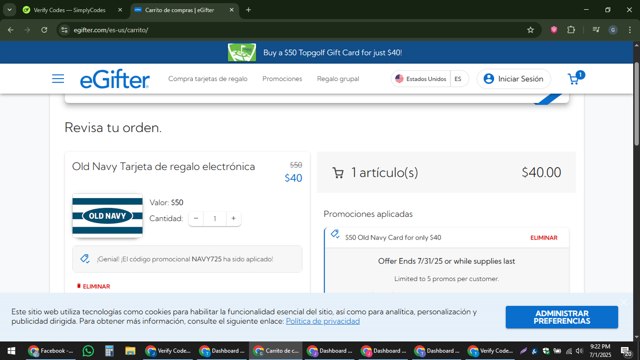Image resolution: width=640 pixels, height=360 pixels.
Task: Bookmark this page with the star
Action: (x=530, y=30)
